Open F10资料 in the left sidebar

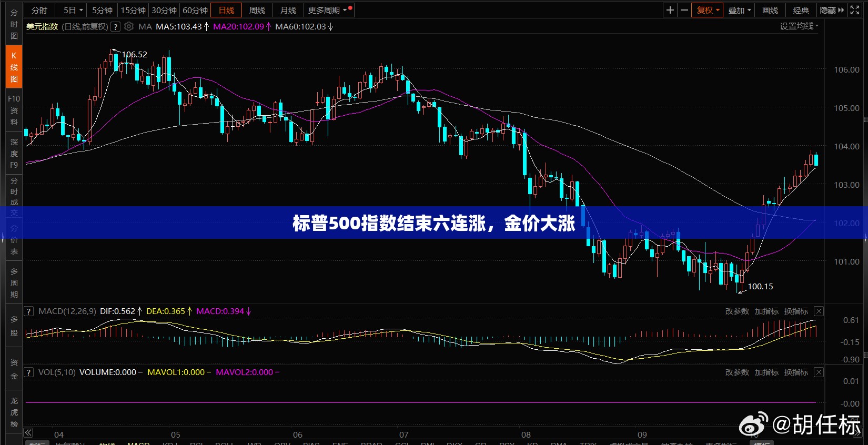pyautogui.click(x=14, y=110)
